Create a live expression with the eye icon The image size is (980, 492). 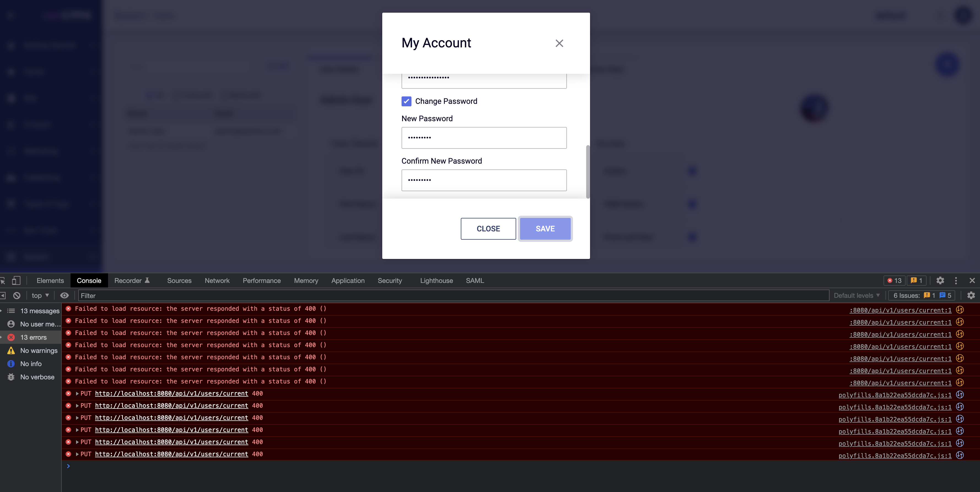tap(64, 295)
